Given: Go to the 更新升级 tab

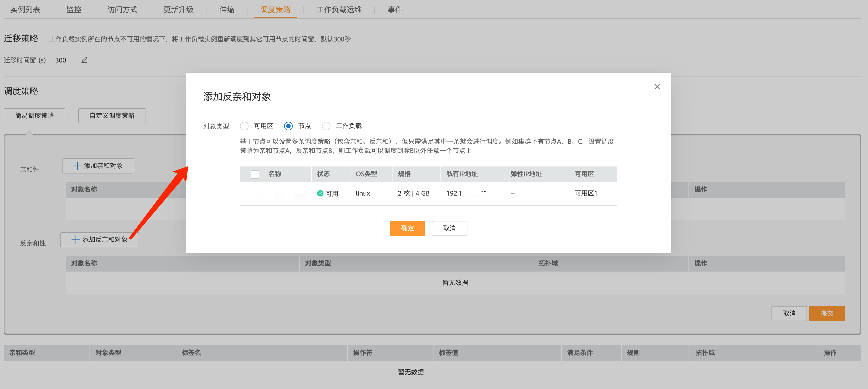Looking at the screenshot, I should 178,9.
